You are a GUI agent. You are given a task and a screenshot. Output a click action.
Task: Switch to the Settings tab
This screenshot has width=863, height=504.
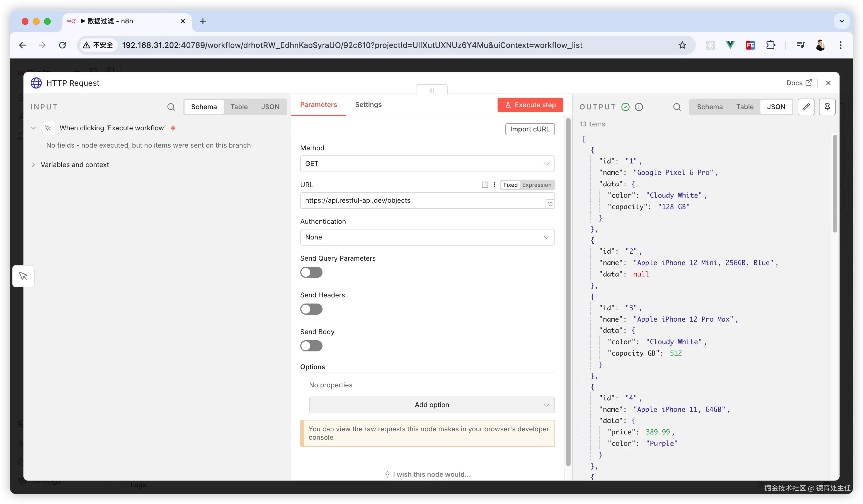(368, 105)
